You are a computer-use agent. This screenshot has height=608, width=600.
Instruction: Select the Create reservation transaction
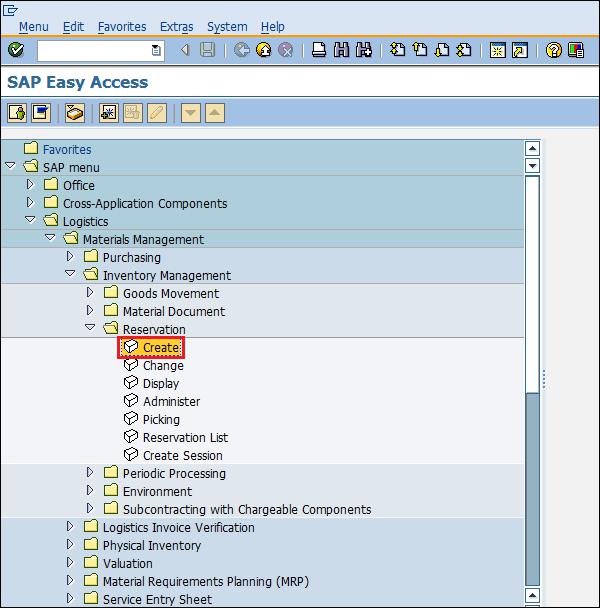151,347
